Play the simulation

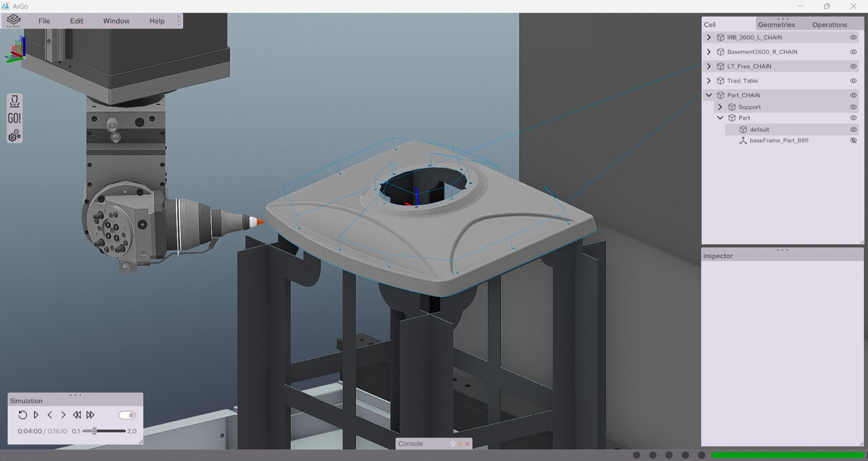pyautogui.click(x=36, y=415)
